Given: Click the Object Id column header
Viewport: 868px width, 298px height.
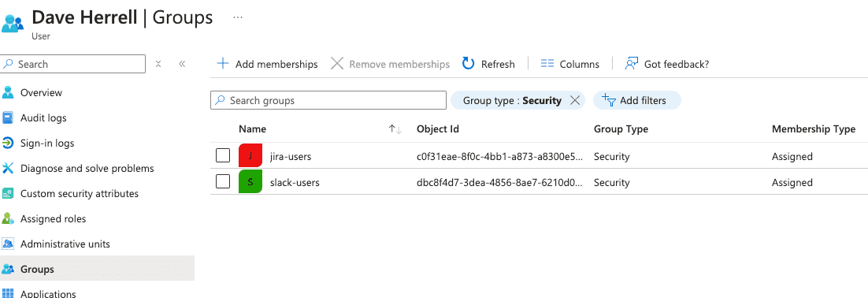Looking at the screenshot, I should (x=438, y=129).
